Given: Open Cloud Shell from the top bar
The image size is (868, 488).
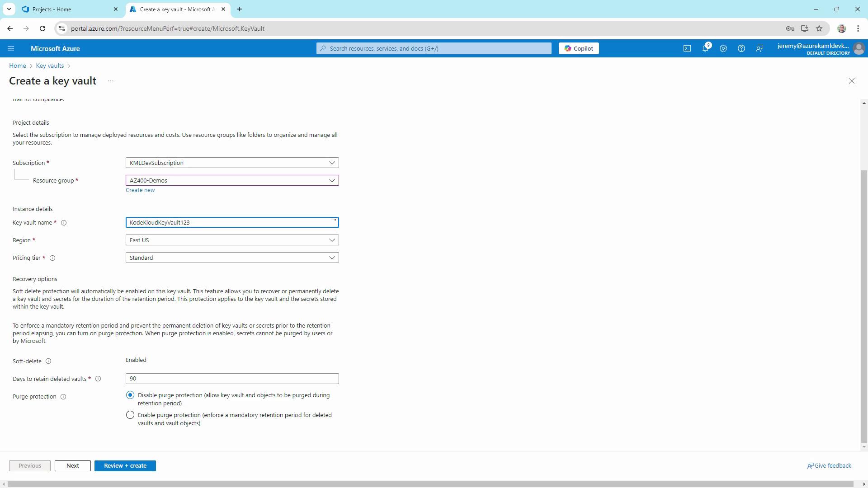Looking at the screenshot, I should [x=687, y=48].
